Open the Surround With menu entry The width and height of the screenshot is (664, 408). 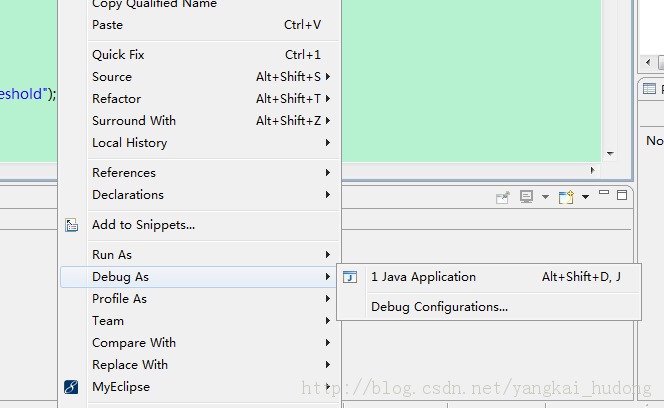pos(200,121)
